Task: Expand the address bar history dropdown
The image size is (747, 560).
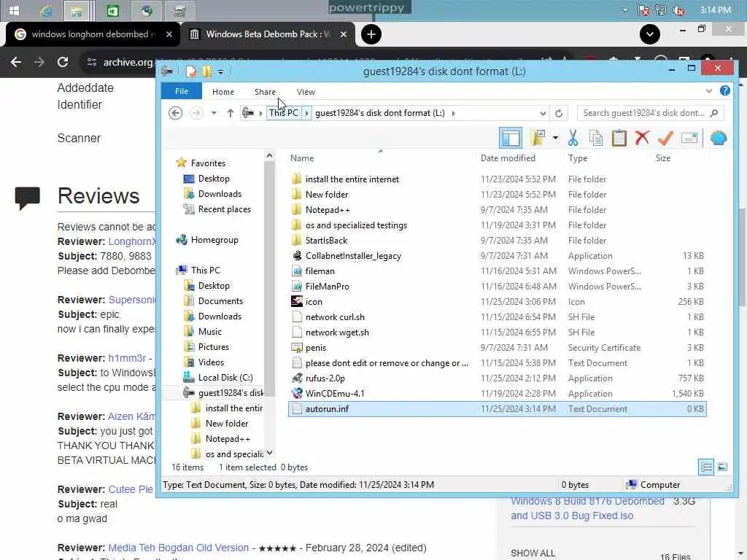Action: pyautogui.click(x=543, y=113)
